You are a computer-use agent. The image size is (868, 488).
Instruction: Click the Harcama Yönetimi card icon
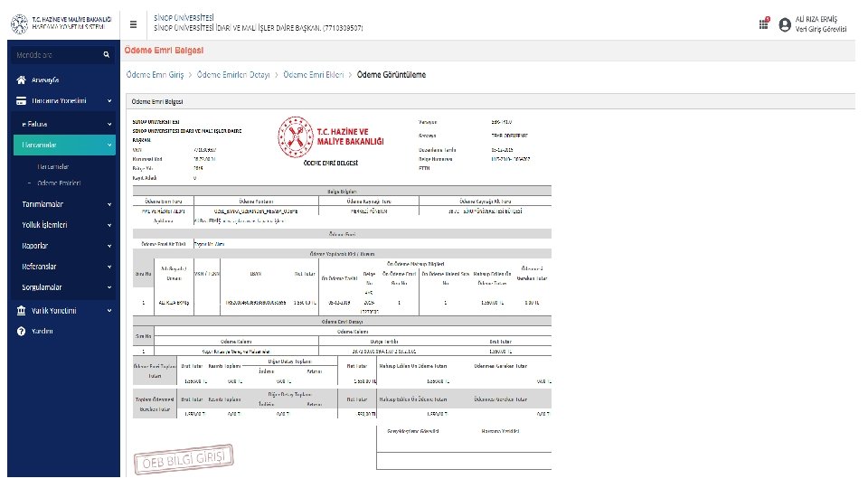pyautogui.click(x=21, y=100)
